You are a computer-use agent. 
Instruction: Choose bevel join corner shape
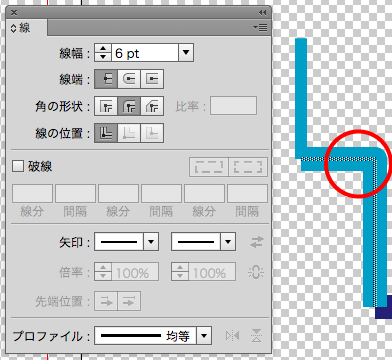[x=152, y=106]
